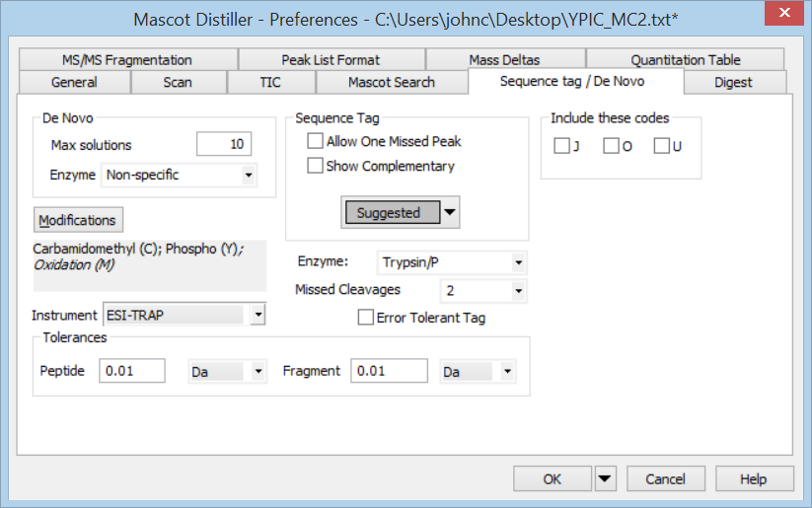Open the Mass Deltas tab
Viewport: 812px width, 508px height.
(x=505, y=60)
